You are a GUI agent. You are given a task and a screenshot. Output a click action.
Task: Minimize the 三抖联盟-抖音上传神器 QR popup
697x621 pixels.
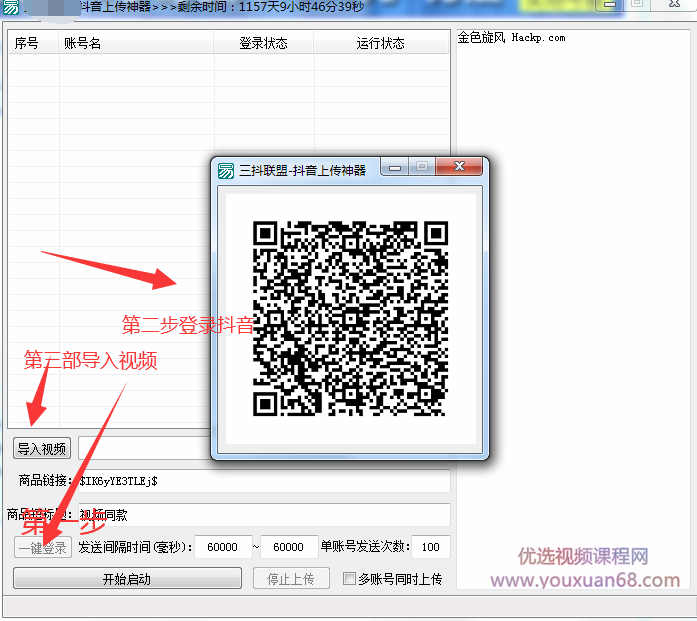[x=395, y=167]
